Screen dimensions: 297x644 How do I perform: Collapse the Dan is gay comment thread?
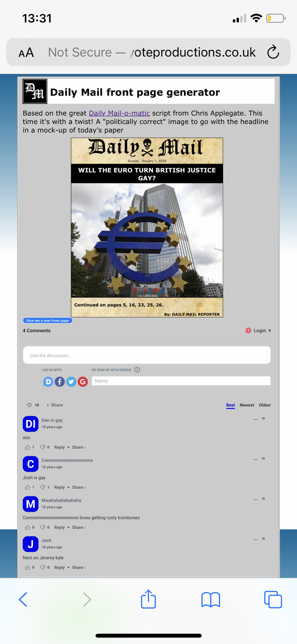256,419
